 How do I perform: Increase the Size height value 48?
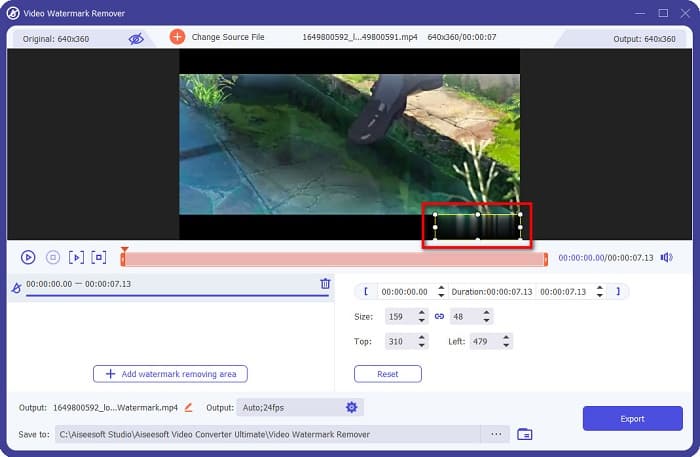(x=487, y=313)
